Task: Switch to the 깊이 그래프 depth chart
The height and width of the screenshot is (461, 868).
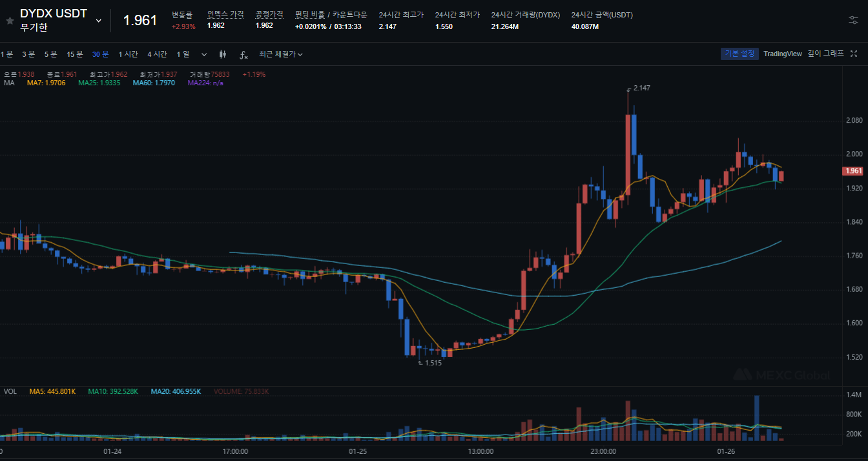Action: pyautogui.click(x=825, y=54)
